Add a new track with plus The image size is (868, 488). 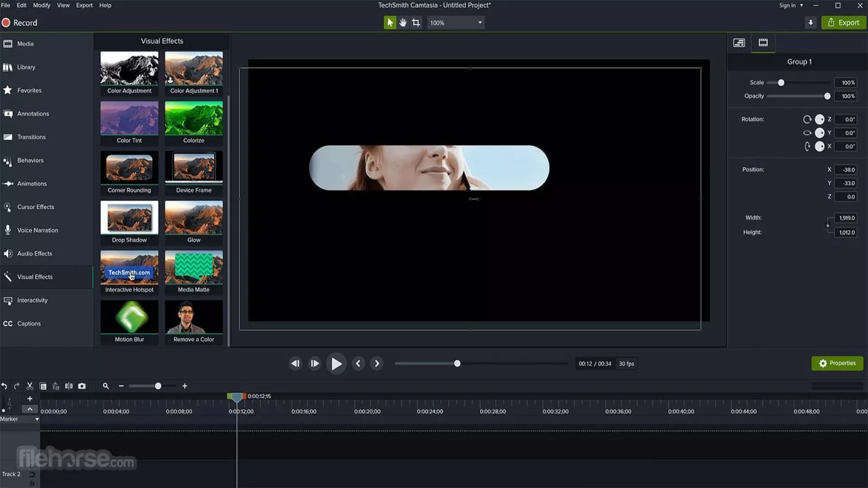(30, 399)
